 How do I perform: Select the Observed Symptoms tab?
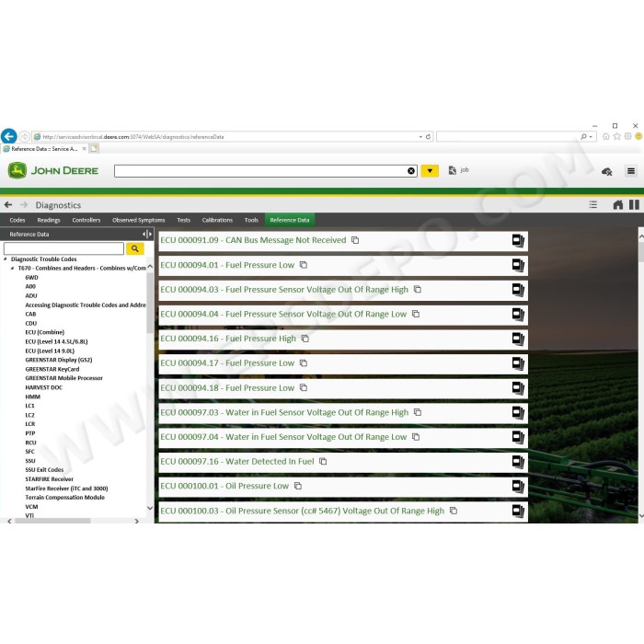click(138, 220)
